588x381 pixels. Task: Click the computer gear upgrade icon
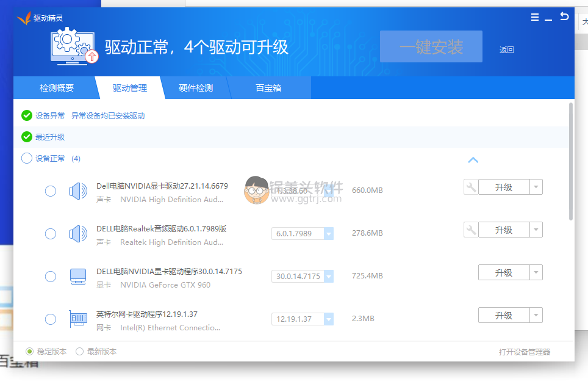click(73, 46)
